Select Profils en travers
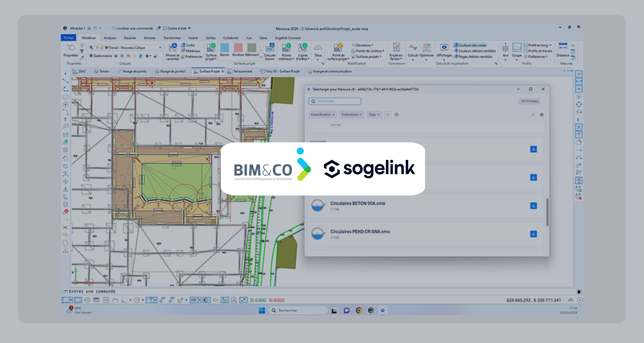Viewport: 644px width, 343px height. (x=538, y=51)
